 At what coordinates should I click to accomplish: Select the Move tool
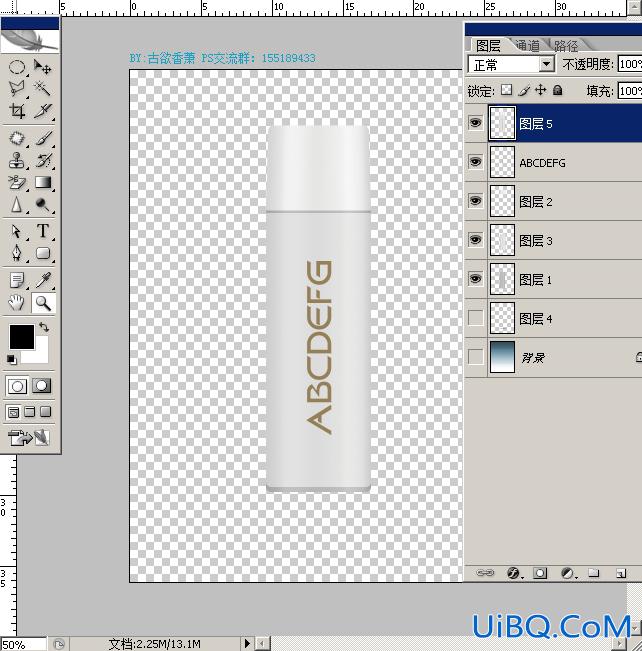(42, 67)
